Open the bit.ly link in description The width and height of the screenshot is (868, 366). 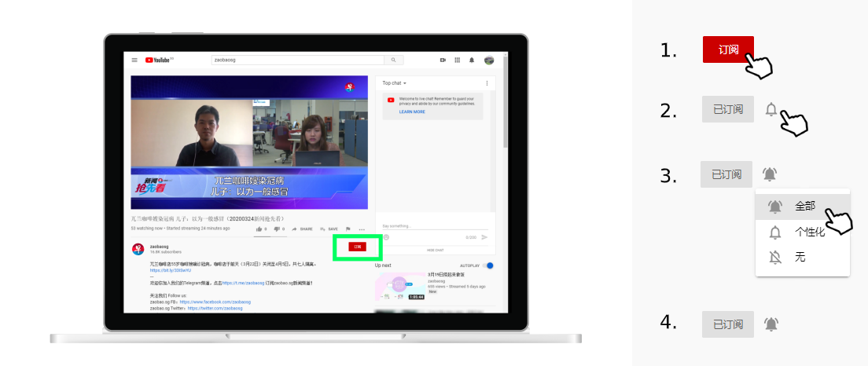tap(171, 270)
